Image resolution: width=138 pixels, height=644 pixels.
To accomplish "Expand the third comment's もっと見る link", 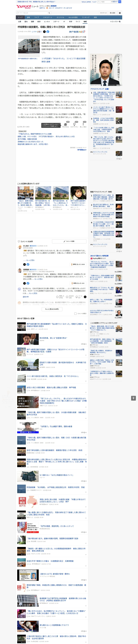I will tap(33, 293).
